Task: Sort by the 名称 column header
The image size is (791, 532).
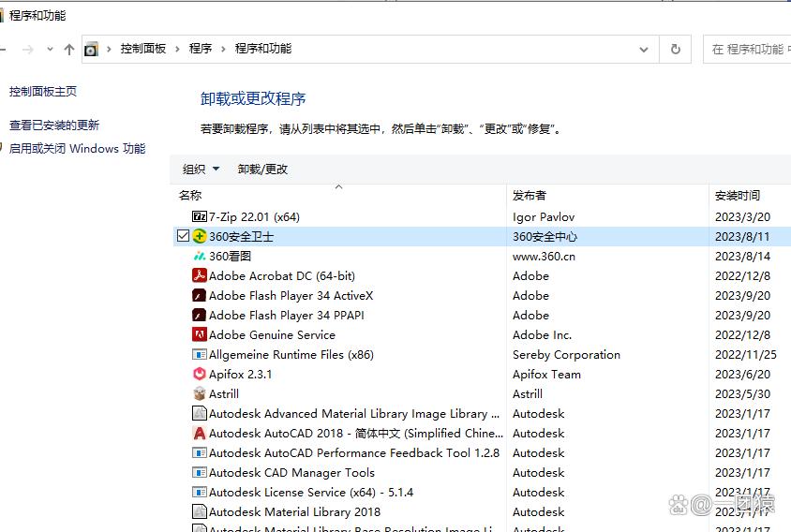Action: coord(189,195)
